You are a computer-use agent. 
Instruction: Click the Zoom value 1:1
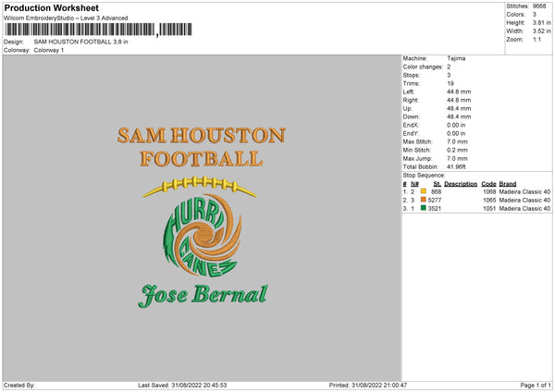coord(536,40)
